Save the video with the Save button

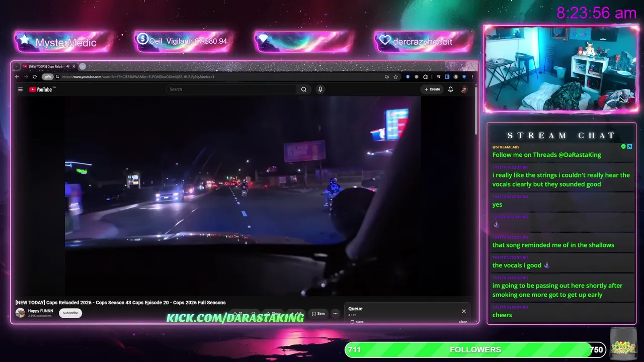[318, 314]
